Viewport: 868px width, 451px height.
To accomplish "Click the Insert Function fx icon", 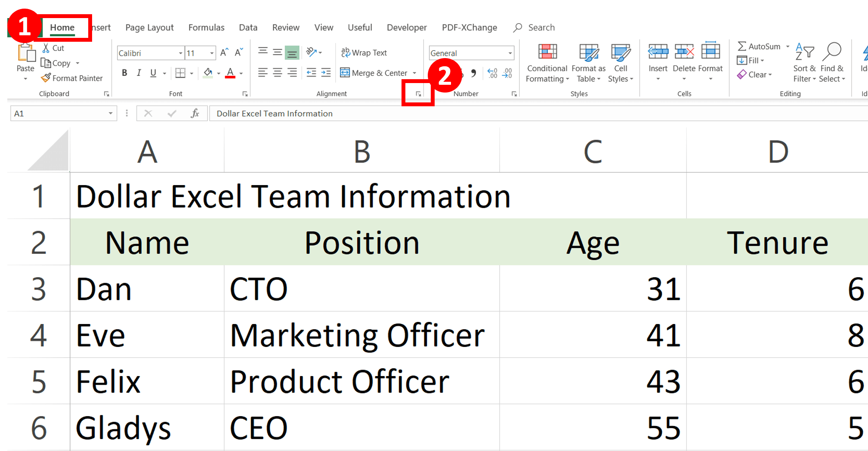I will (x=195, y=113).
